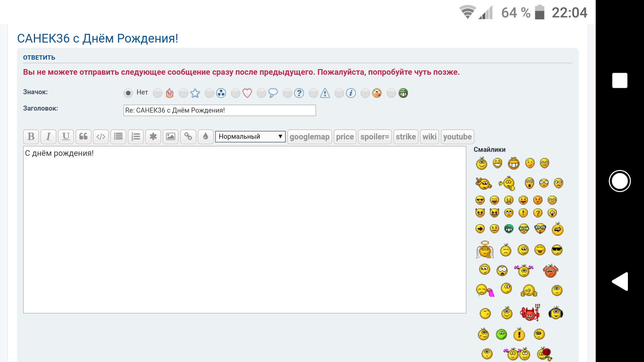Click the googlemap BBCode button
Image resolution: width=644 pixels, height=362 pixels.
click(x=309, y=137)
